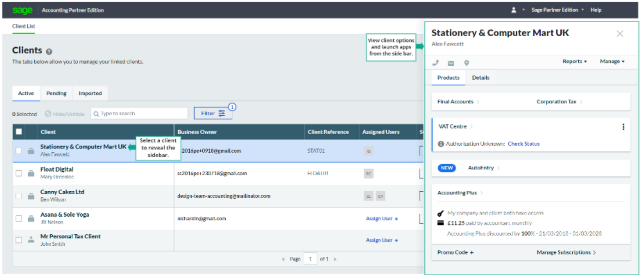Click the email envelope icon in the sidebar

pos(451,63)
